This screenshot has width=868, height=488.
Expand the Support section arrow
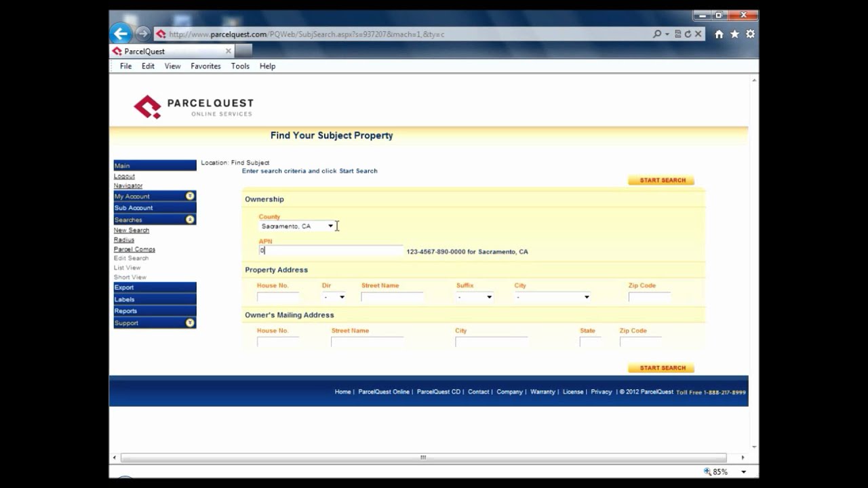(190, 323)
